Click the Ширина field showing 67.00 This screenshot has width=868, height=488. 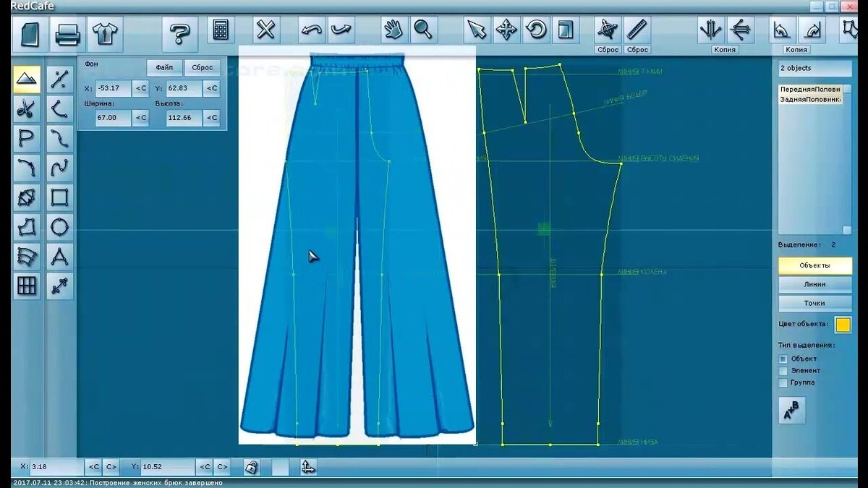pyautogui.click(x=112, y=117)
